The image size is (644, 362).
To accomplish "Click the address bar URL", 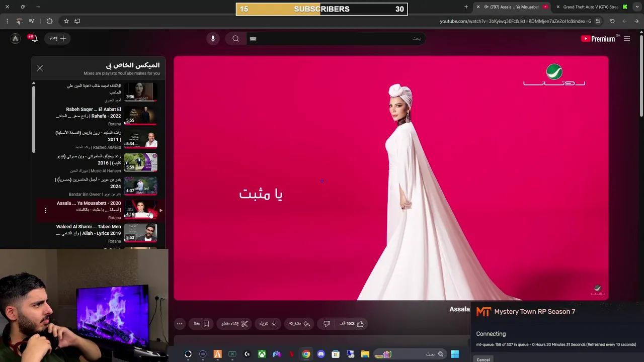I will (515, 21).
